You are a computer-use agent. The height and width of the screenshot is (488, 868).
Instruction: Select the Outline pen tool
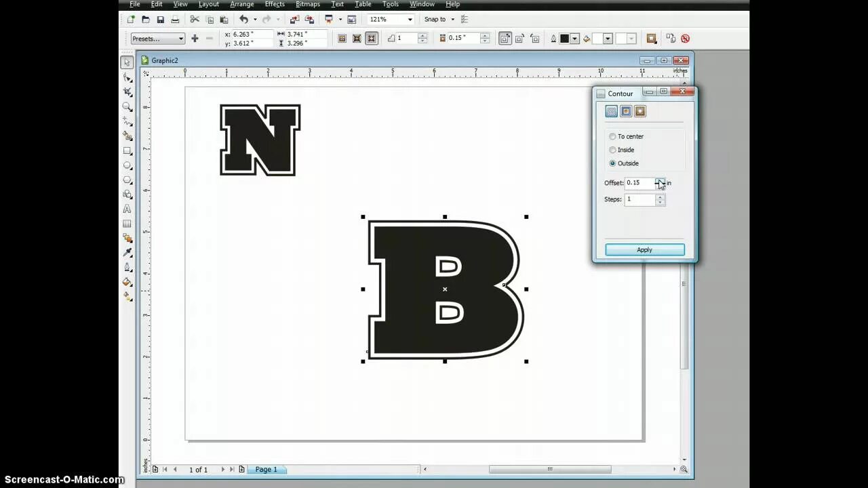tap(127, 267)
